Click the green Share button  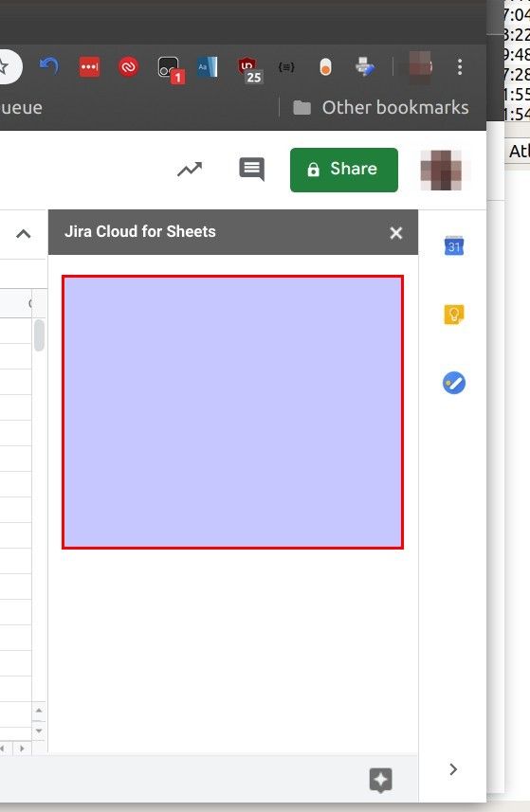[x=344, y=170]
